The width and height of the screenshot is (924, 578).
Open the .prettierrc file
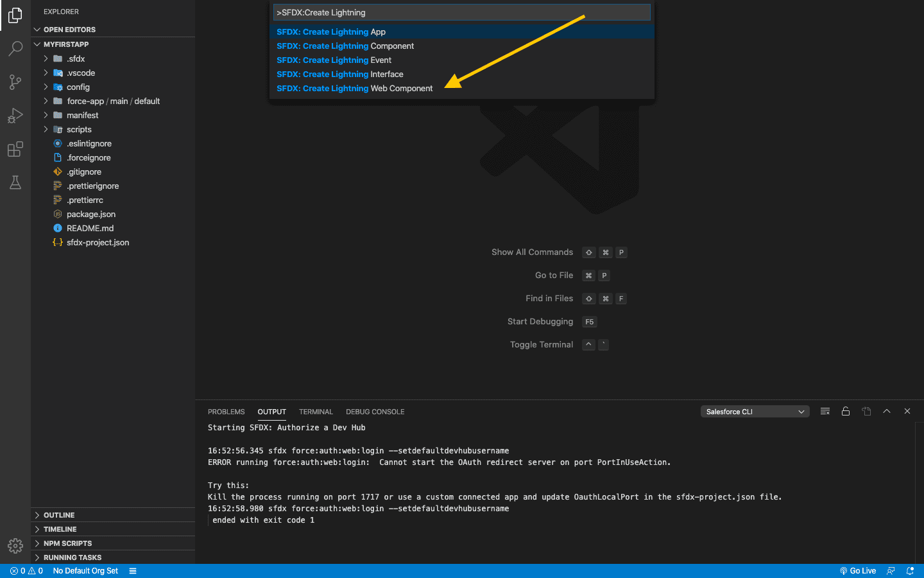click(x=113, y=200)
